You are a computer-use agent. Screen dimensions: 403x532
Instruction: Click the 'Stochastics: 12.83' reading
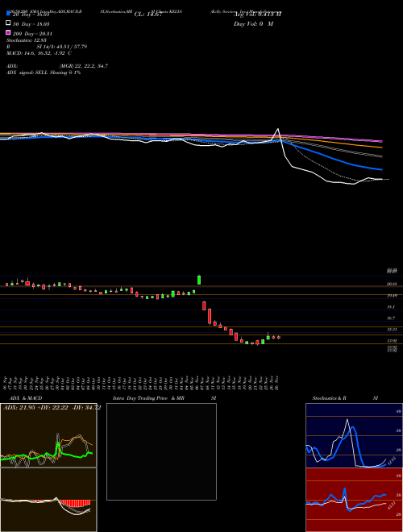pyautogui.click(x=26, y=40)
